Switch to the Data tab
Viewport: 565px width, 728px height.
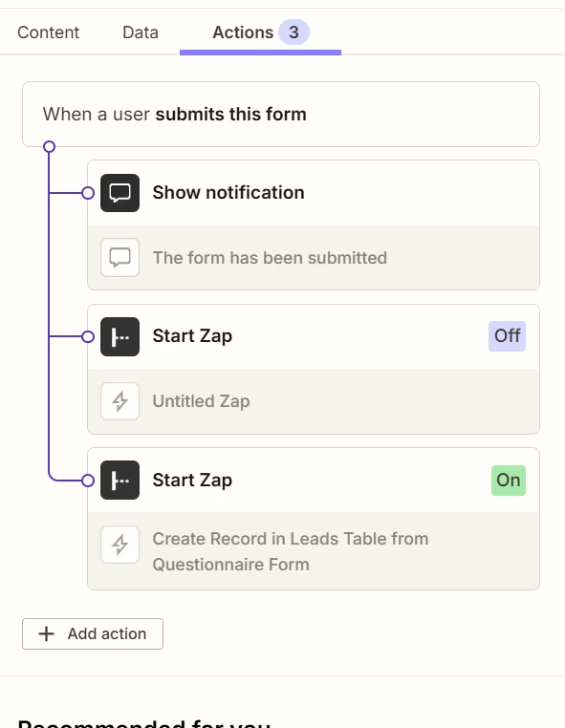point(141,32)
